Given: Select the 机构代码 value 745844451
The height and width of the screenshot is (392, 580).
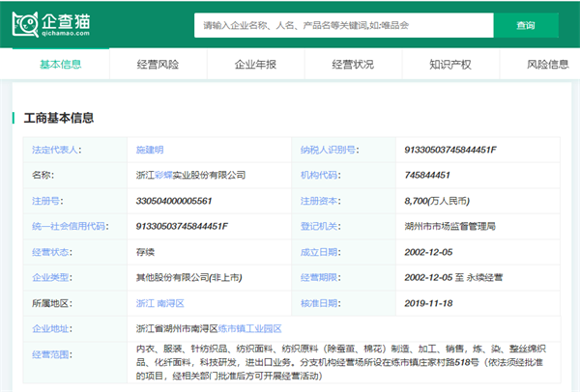Looking at the screenshot, I should click(427, 176).
